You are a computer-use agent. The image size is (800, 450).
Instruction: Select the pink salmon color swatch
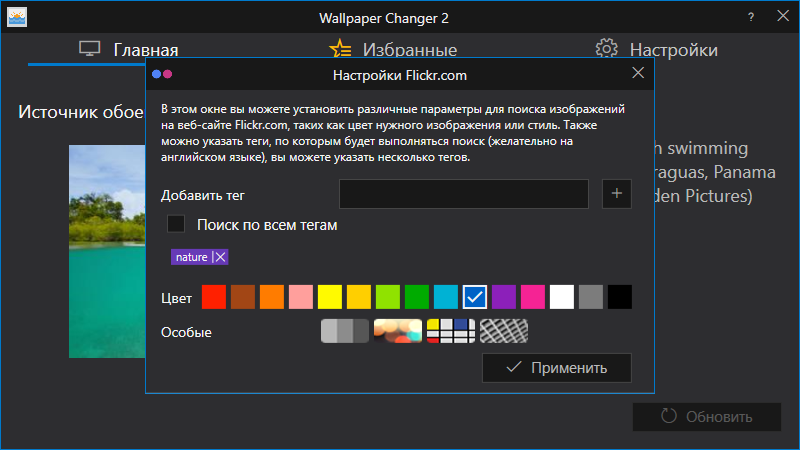click(301, 297)
